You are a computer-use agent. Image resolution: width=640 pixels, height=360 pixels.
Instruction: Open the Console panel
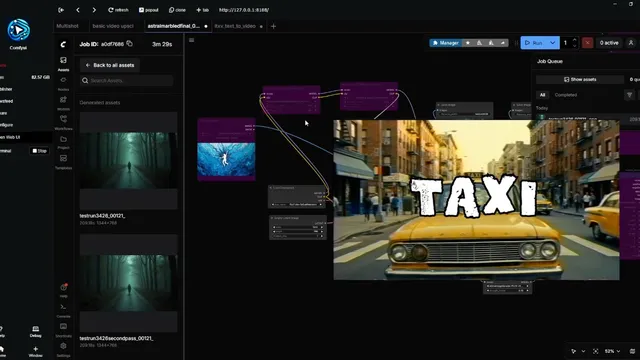coord(63,310)
